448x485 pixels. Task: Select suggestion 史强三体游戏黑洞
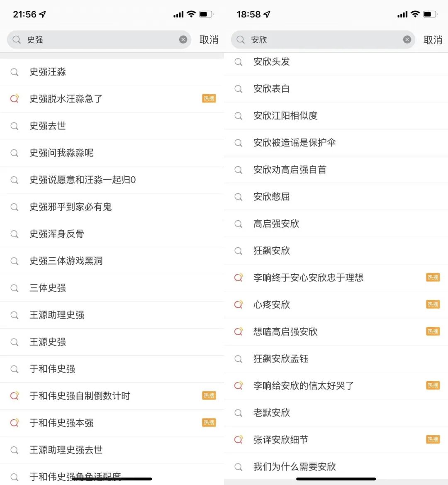pyautogui.click(x=66, y=261)
